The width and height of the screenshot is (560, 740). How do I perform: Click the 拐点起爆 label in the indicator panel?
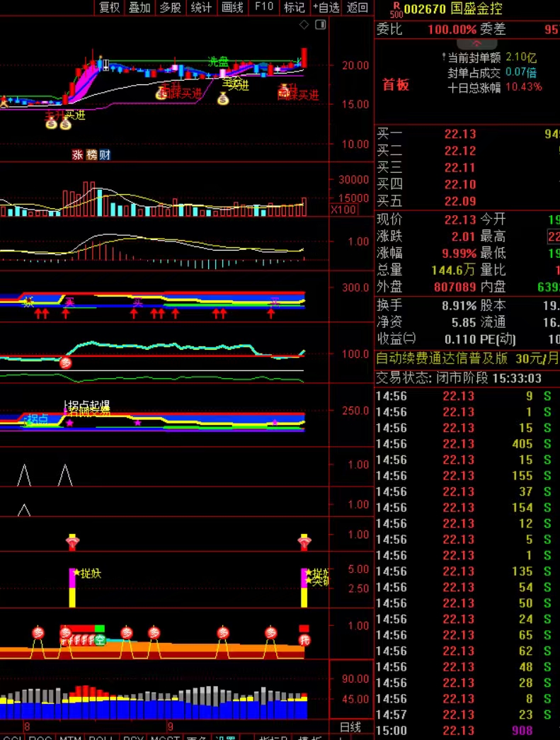pyautogui.click(x=88, y=405)
